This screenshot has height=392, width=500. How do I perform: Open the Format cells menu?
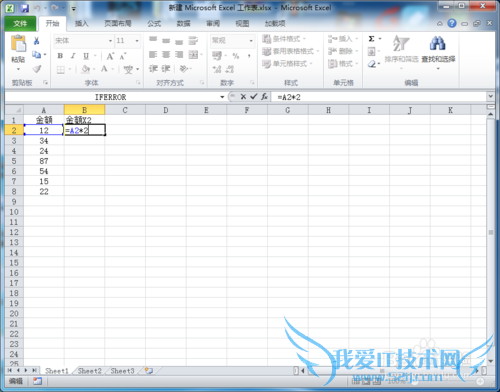pyautogui.click(x=343, y=63)
